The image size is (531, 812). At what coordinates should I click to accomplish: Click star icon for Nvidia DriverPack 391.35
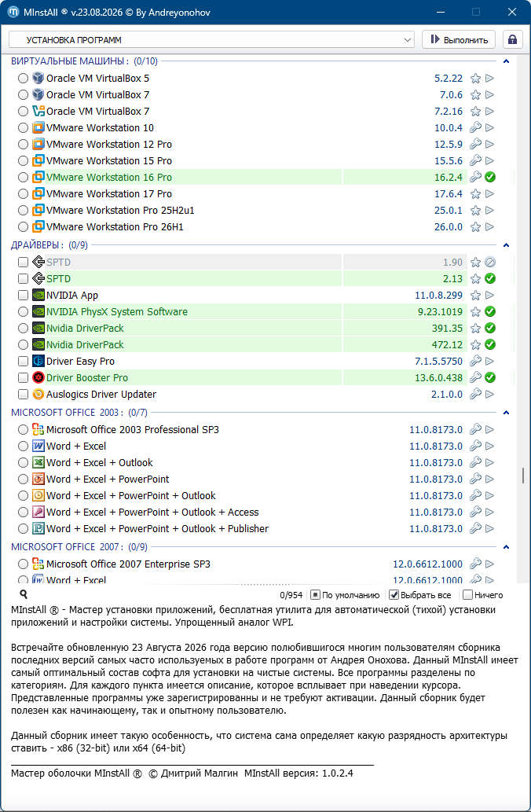pos(475,329)
